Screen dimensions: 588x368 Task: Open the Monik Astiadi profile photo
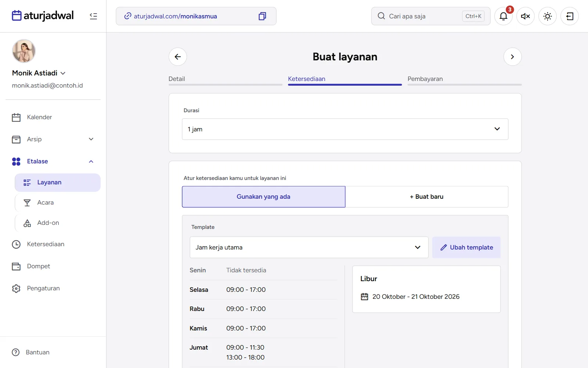(x=24, y=51)
